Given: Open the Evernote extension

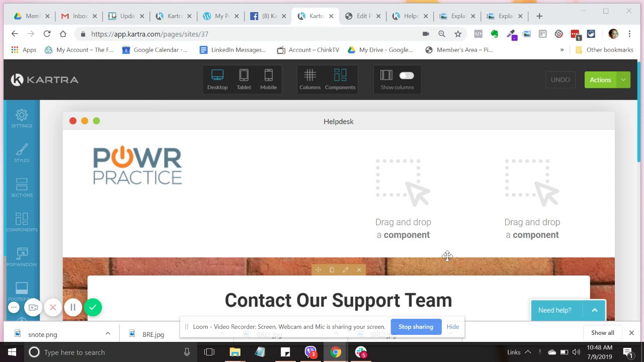Looking at the screenshot, I should [495, 34].
